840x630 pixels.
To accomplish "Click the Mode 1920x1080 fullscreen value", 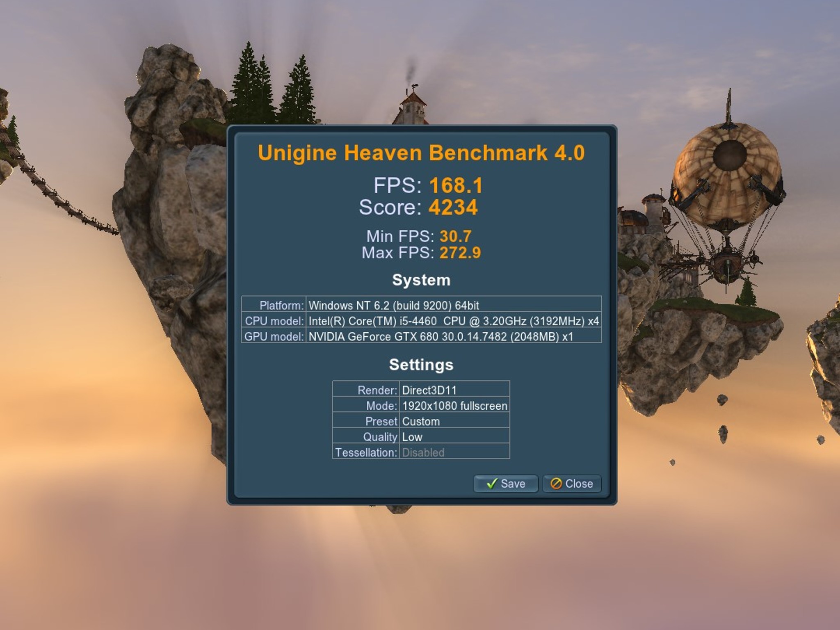I will coord(454,405).
